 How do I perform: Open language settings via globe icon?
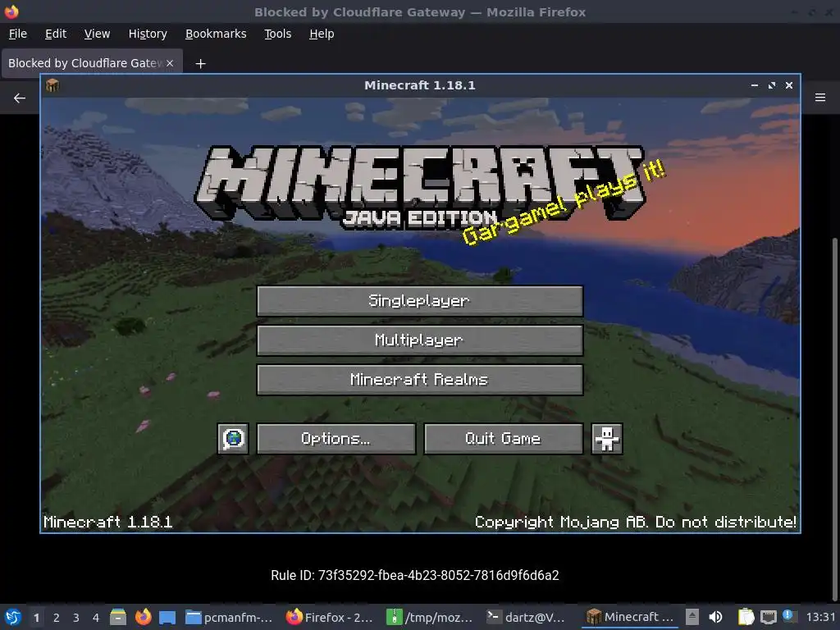point(233,439)
